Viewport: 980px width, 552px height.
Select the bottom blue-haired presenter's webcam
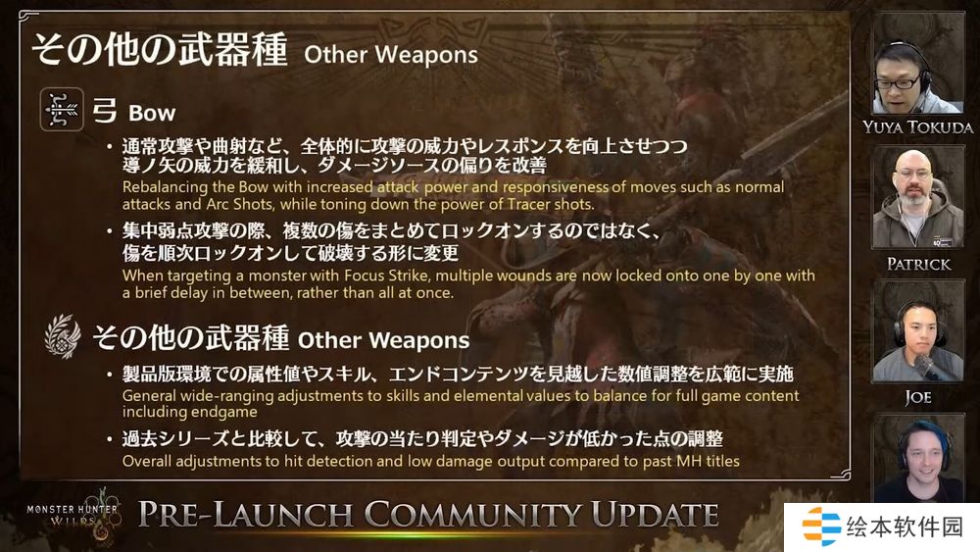pos(918,459)
